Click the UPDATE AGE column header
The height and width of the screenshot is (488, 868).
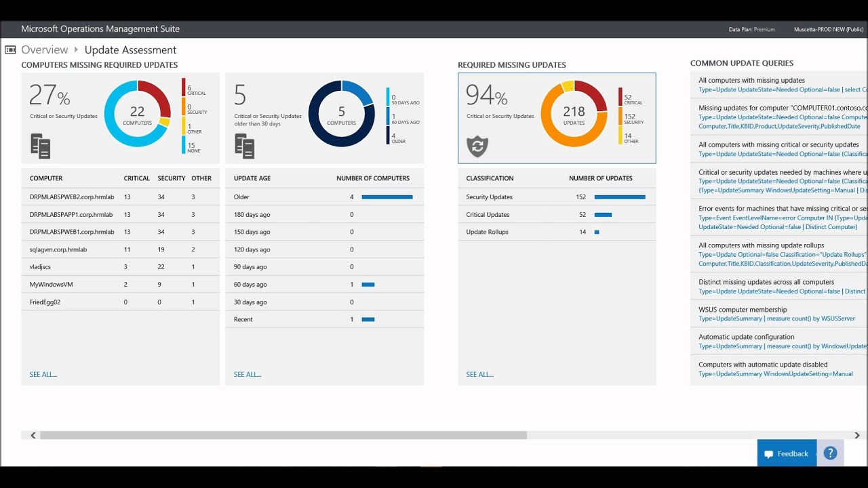coord(252,178)
